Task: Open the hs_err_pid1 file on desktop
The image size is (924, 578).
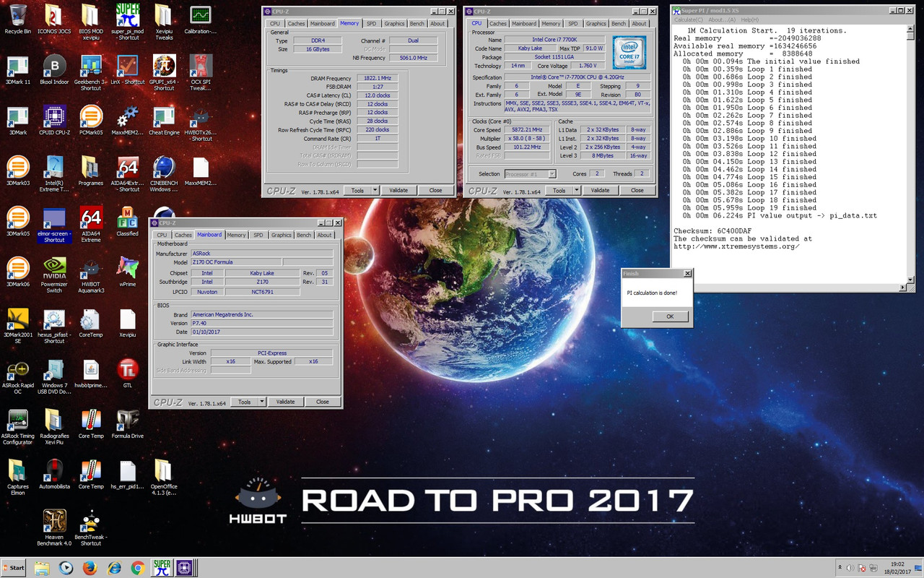Action: pyautogui.click(x=127, y=475)
